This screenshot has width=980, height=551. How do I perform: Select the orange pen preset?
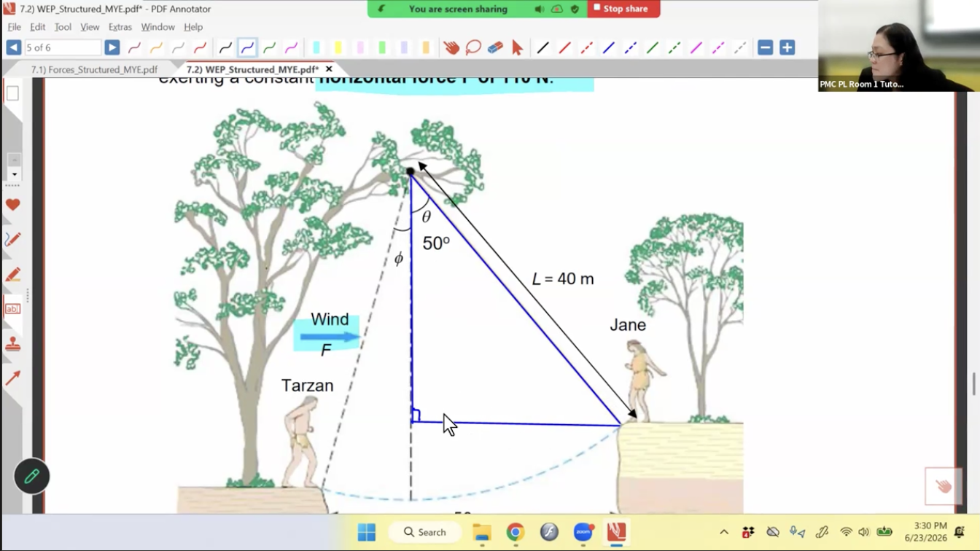(x=156, y=47)
